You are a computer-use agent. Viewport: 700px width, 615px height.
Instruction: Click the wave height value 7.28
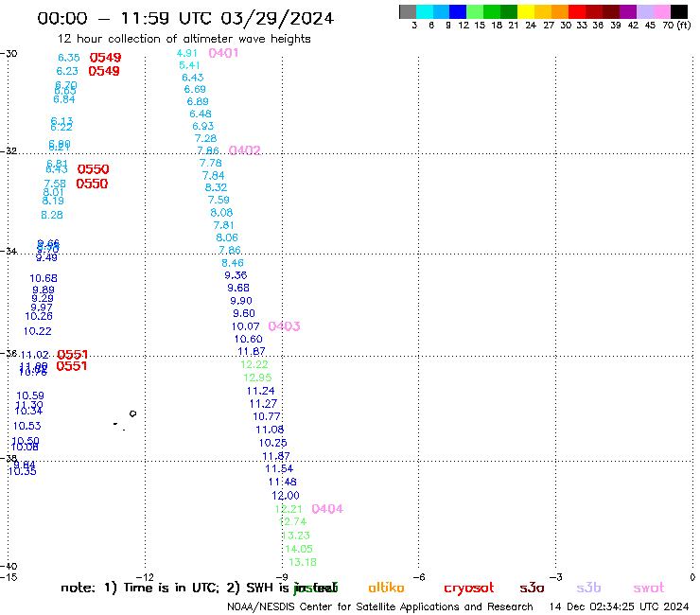pos(206,138)
